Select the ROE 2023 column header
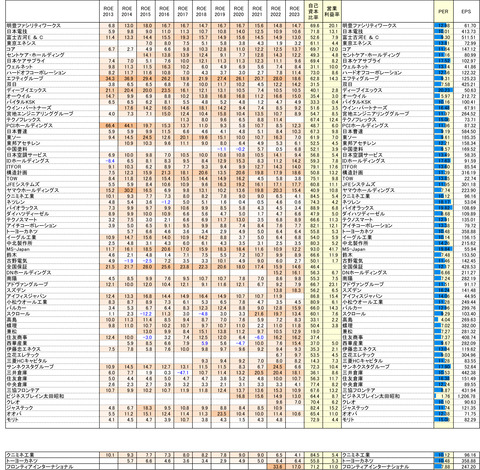This screenshot has height=470, width=480. click(x=295, y=11)
